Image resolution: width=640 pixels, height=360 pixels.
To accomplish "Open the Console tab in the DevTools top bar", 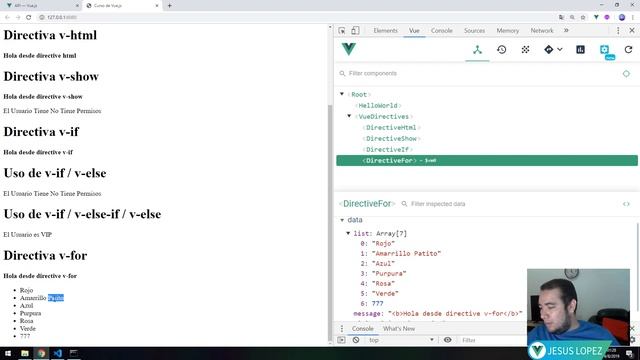I will point(442,31).
